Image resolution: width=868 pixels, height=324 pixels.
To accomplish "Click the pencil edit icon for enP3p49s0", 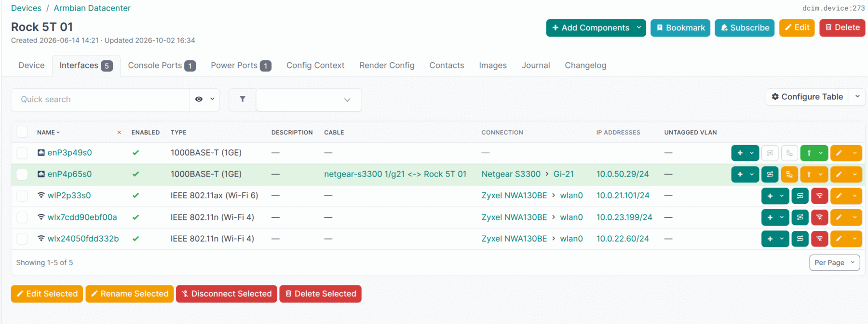I will [839, 153].
